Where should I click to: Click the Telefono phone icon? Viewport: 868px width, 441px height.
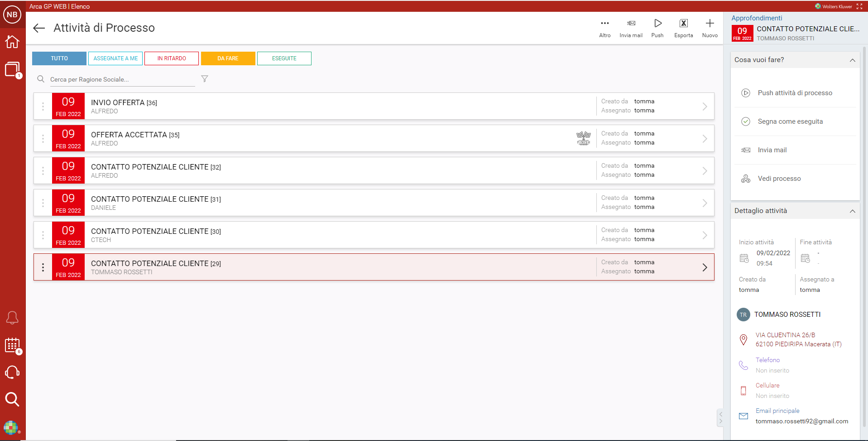point(743,365)
